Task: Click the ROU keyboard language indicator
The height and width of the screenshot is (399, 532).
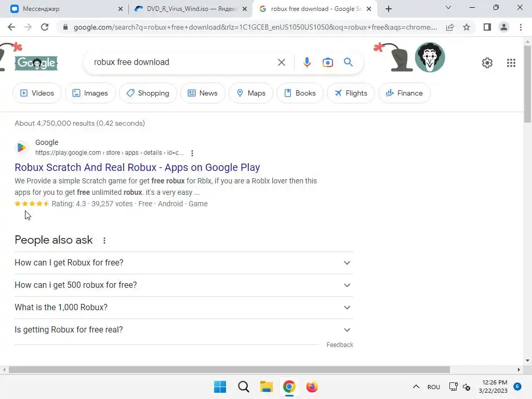Action: click(434, 387)
